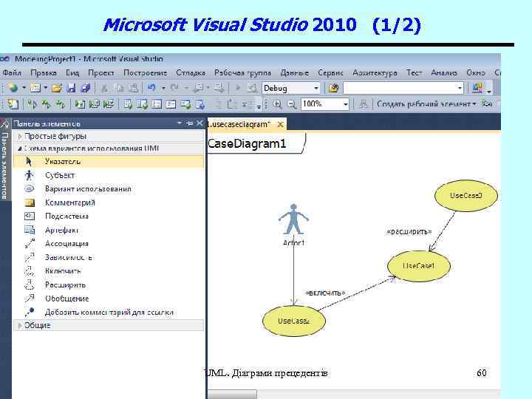Image resolution: width=532 pixels, height=399 pixels.
Task: Click the Zoom In magnifier icon
Action: point(277,104)
